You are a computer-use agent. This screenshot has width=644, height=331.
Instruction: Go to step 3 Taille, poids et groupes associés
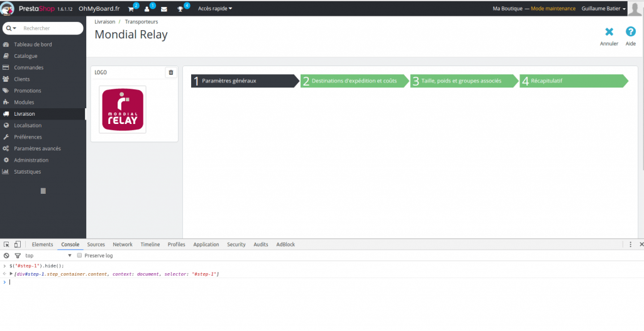[x=465, y=81]
